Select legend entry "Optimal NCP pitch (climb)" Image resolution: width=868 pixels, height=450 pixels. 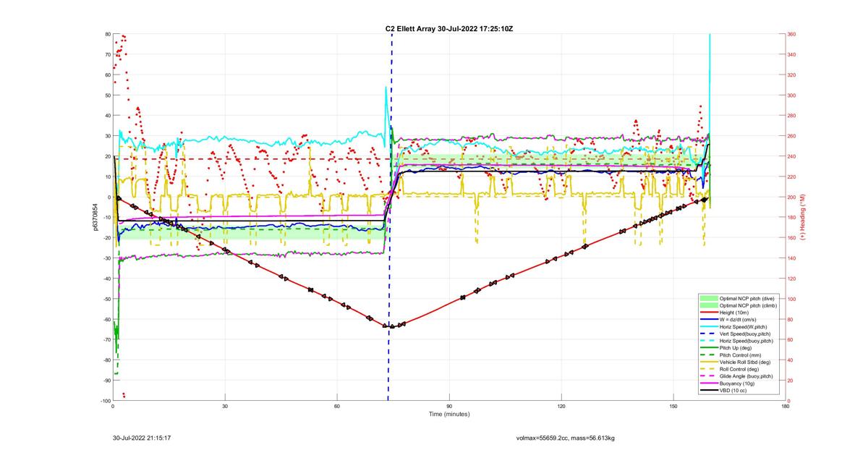coord(748,305)
